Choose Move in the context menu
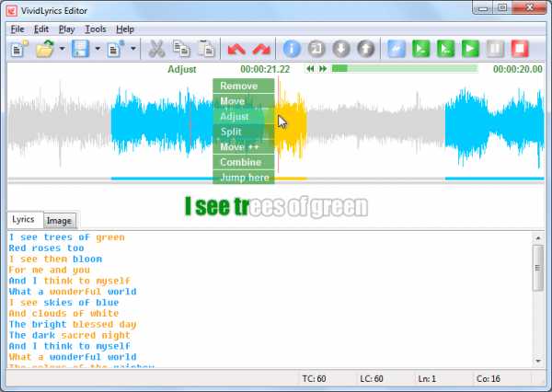Screen dimensions: 552x392 pyautogui.click(x=244, y=101)
